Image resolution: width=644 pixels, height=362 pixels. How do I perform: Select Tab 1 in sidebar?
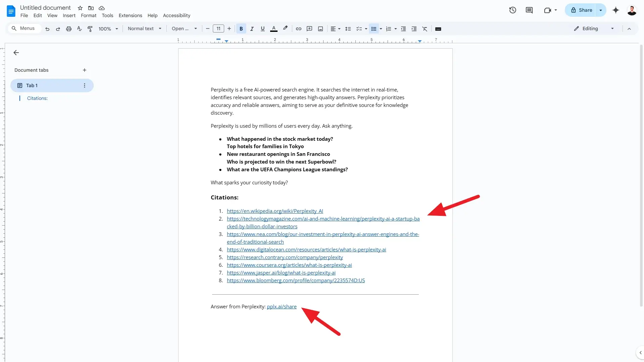[x=52, y=85]
